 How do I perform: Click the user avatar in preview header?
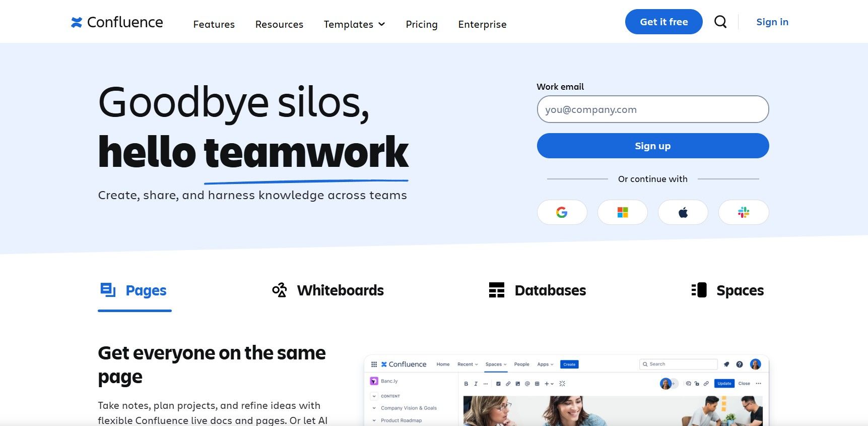coord(755,364)
